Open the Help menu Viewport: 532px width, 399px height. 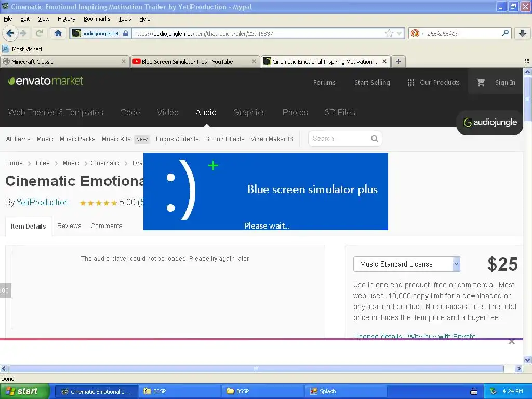[144, 19]
